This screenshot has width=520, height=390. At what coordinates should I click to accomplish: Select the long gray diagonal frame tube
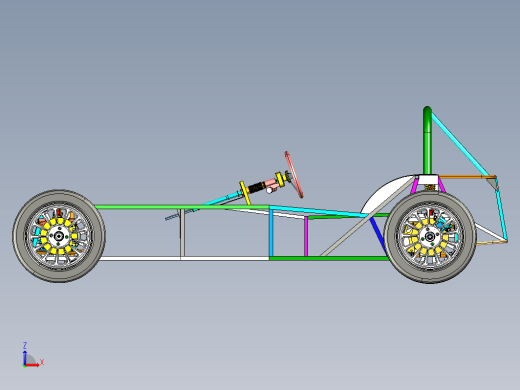[367, 217]
